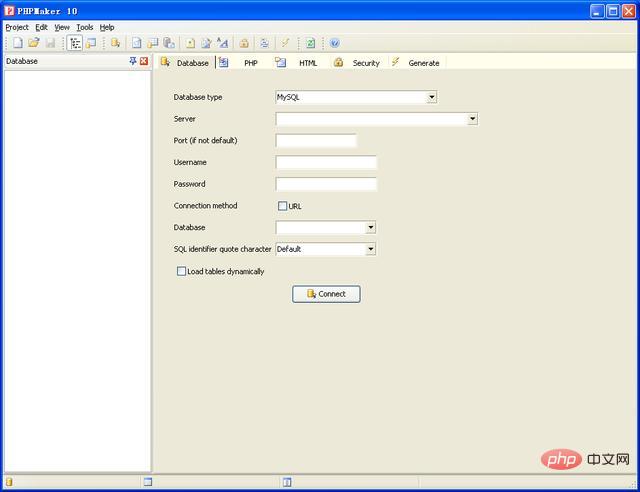The height and width of the screenshot is (492, 640).
Task: Enable the URL connection method checkbox
Action: (x=282, y=206)
